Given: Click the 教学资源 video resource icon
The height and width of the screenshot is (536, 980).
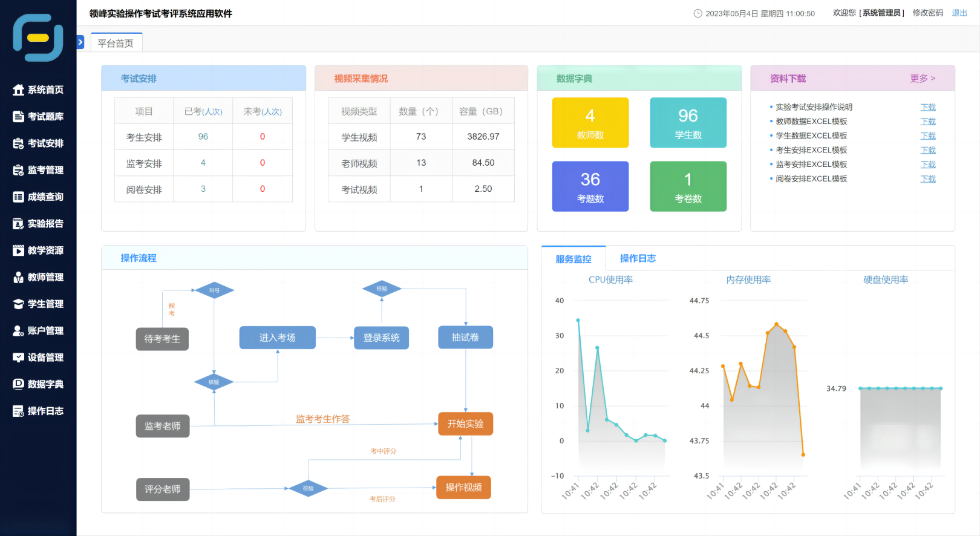Looking at the screenshot, I should click(x=18, y=250).
